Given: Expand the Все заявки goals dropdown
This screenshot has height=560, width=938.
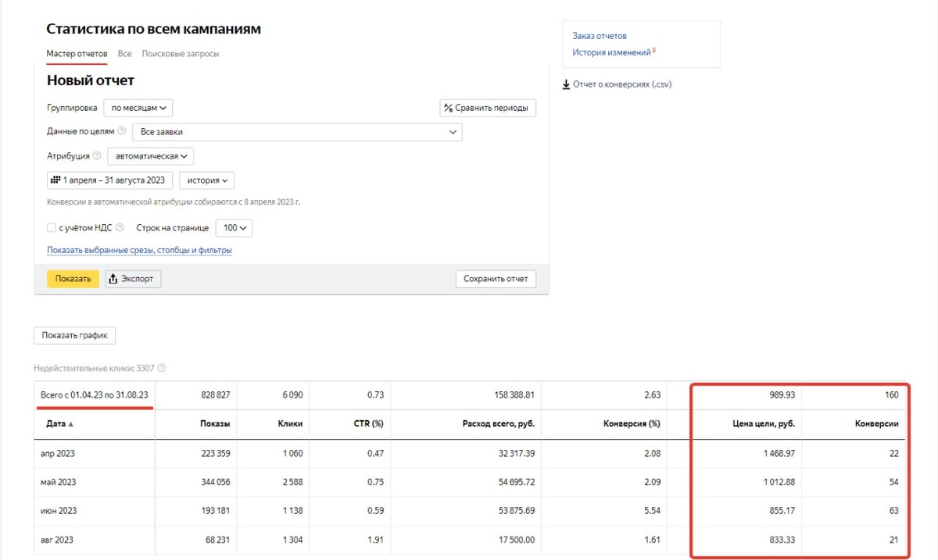Looking at the screenshot, I should (297, 132).
